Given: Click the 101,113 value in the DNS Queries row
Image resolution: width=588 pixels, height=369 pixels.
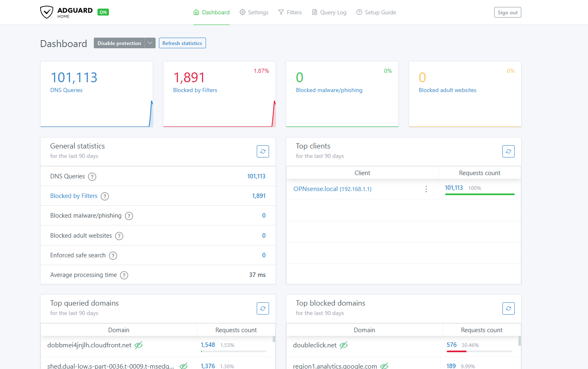Looking at the screenshot, I should (x=256, y=176).
